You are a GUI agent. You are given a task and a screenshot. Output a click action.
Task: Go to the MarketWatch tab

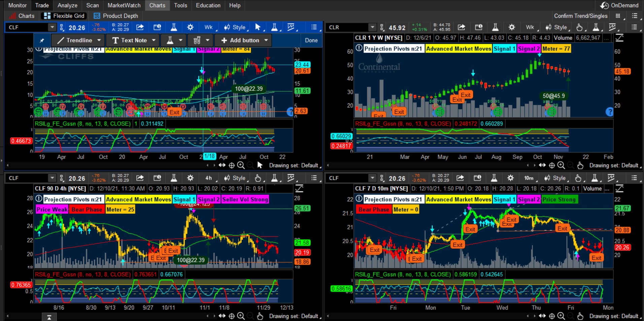coord(124,5)
